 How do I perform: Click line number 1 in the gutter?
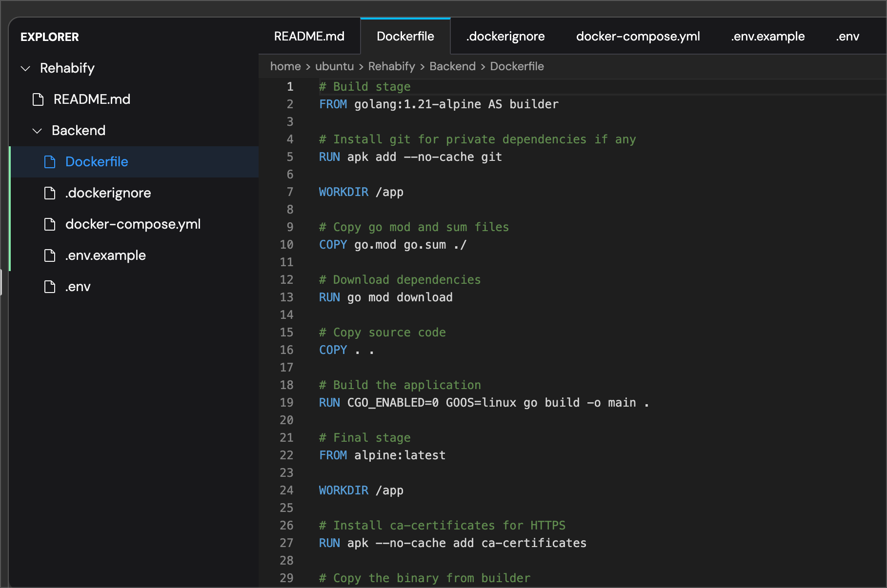[x=290, y=87]
